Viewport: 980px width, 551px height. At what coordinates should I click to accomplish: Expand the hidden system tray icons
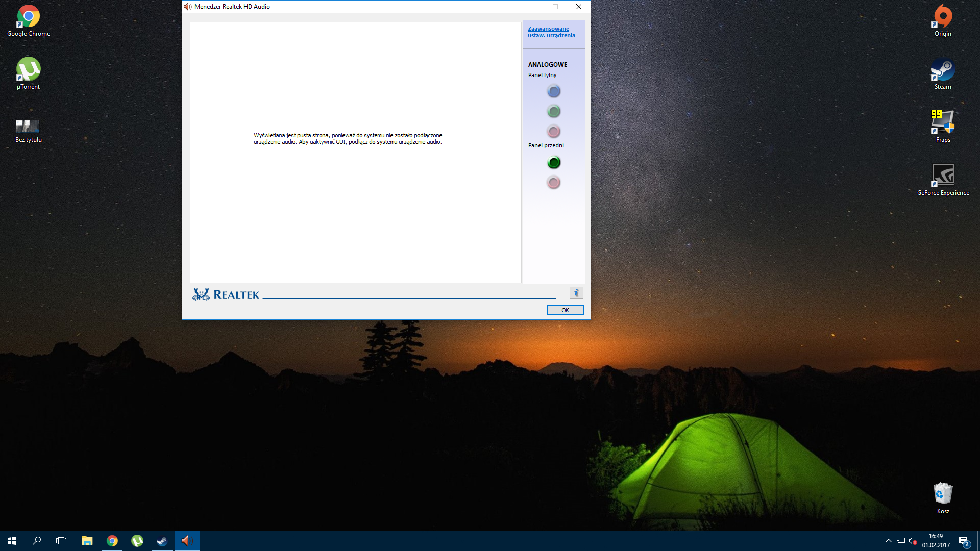pos(888,541)
